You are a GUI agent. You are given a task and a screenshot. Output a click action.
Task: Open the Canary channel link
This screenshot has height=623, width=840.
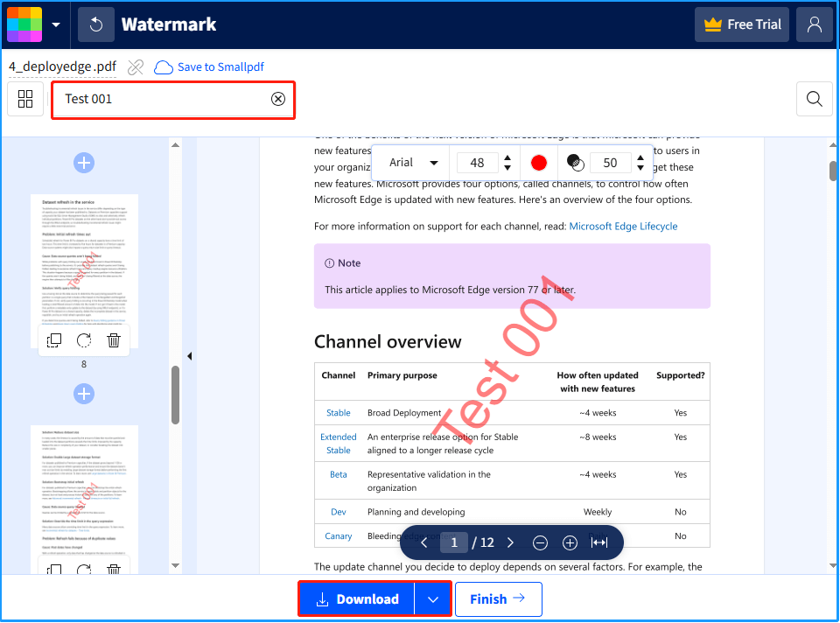coord(338,536)
